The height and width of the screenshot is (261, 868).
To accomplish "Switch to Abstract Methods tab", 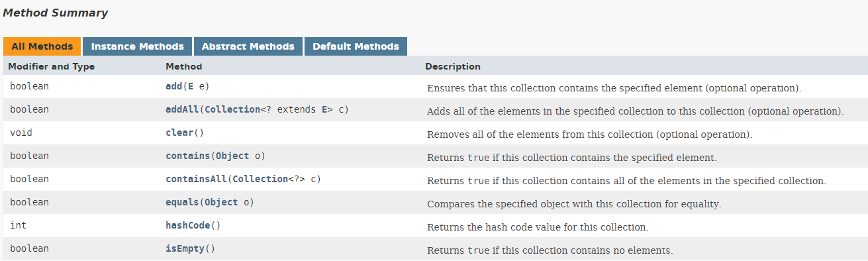I will (248, 46).
